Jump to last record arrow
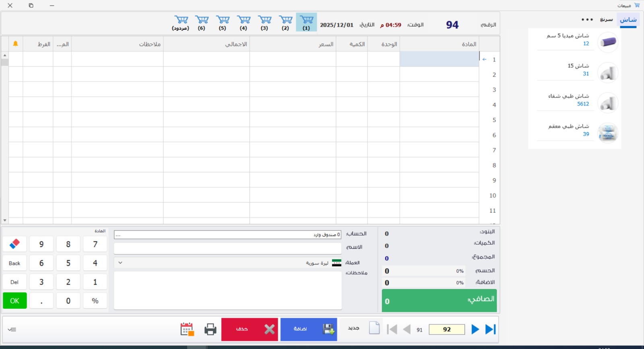Viewport: 644px width, 349px height. pyautogui.click(x=490, y=329)
